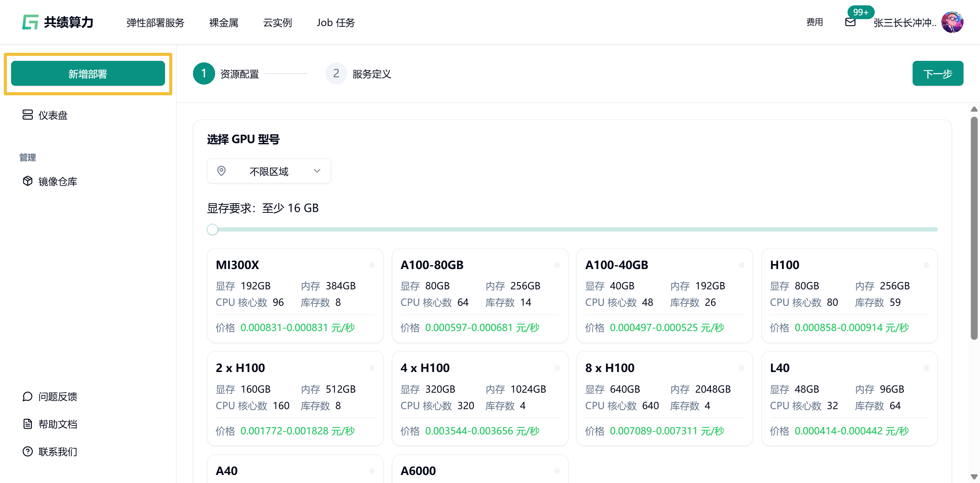Click the 仪表盘 dashboard icon
The image size is (980, 483).
[x=28, y=115]
